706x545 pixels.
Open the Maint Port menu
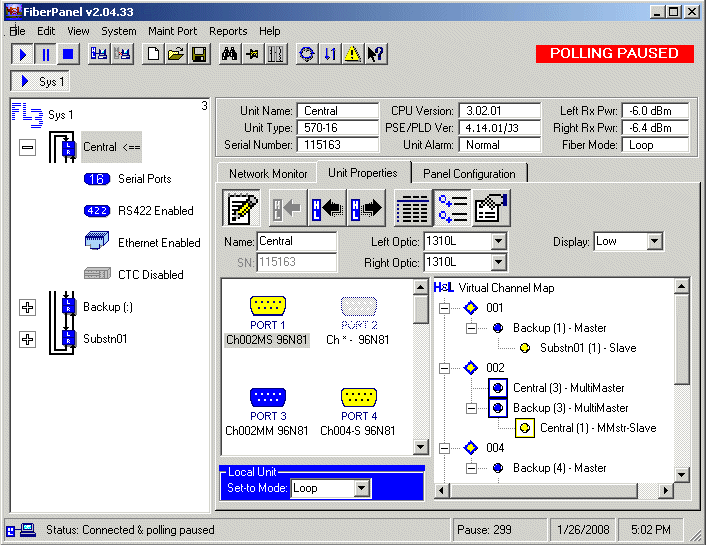coord(172,31)
